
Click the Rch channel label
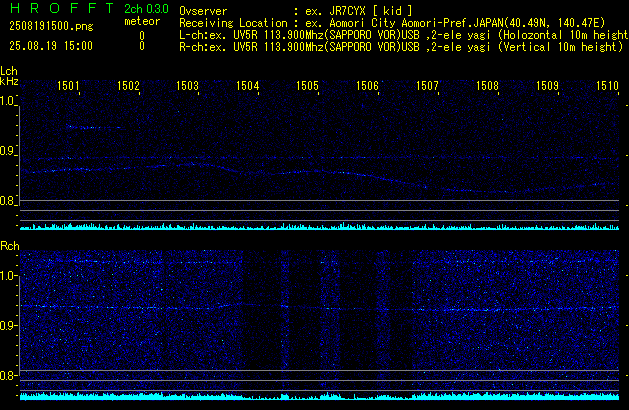[10, 246]
